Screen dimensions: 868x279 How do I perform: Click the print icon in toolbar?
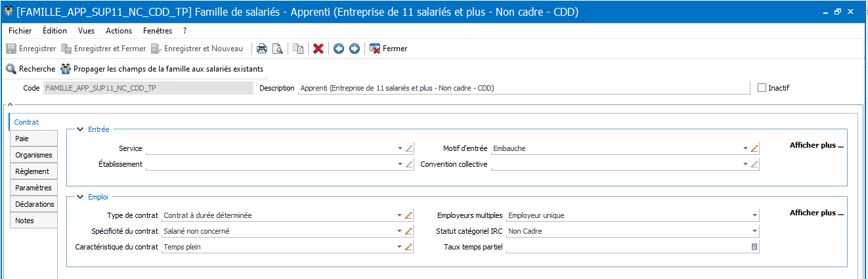coord(261,49)
